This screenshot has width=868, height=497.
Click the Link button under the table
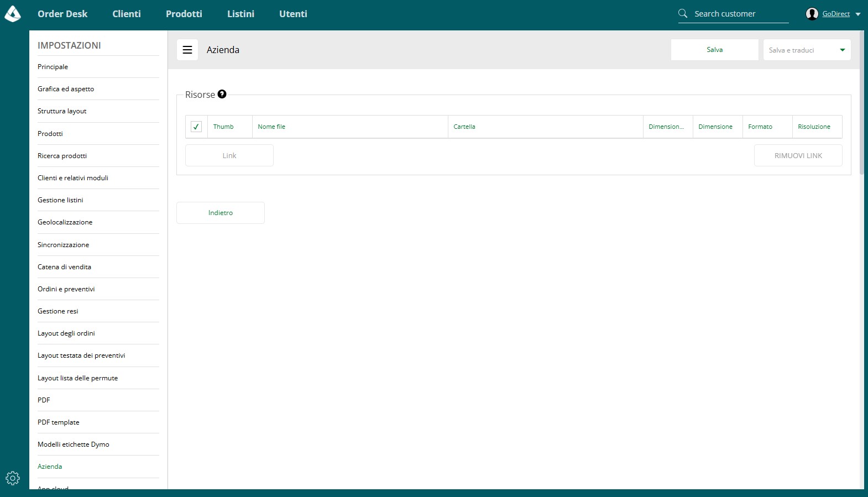229,155
